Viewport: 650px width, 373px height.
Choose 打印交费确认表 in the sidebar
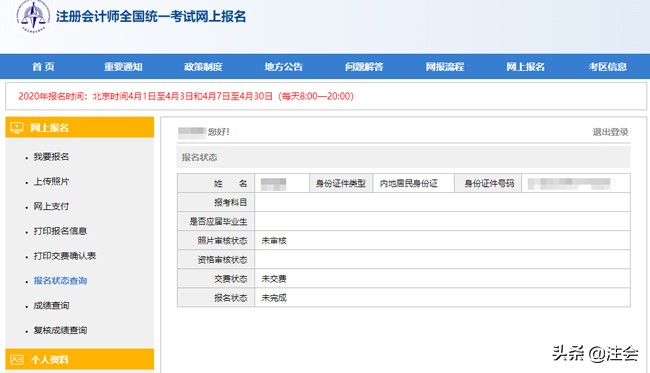[65, 256]
